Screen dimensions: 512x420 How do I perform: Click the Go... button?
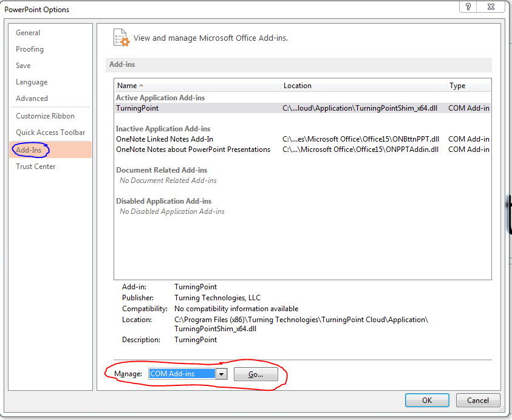[x=256, y=374]
